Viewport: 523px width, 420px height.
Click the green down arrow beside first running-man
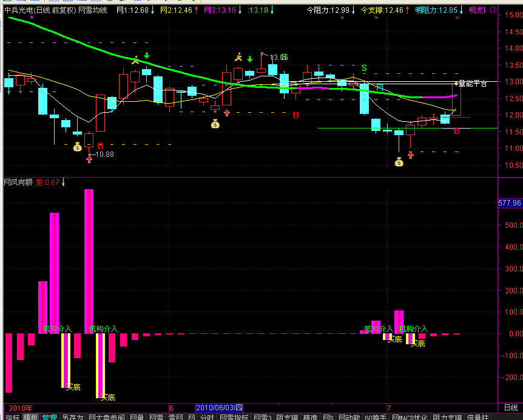147,56
